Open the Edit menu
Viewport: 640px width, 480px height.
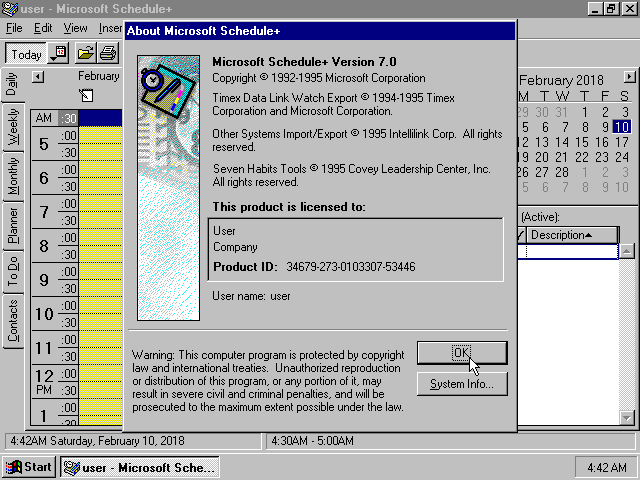pyautogui.click(x=43, y=28)
